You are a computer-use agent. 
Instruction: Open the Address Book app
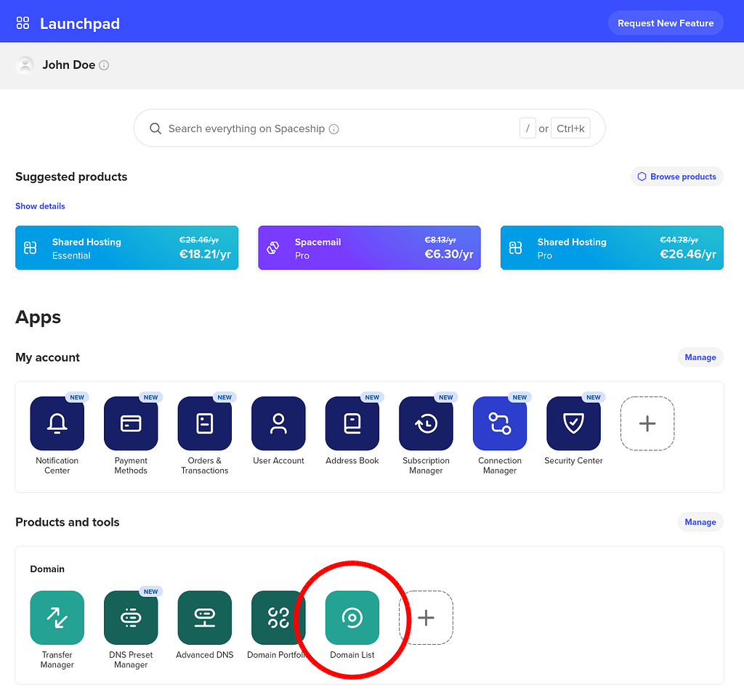coord(352,423)
